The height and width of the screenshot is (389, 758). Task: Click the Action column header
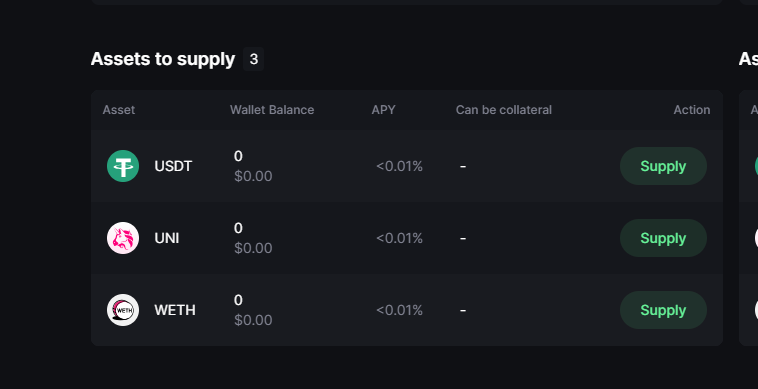(x=692, y=110)
